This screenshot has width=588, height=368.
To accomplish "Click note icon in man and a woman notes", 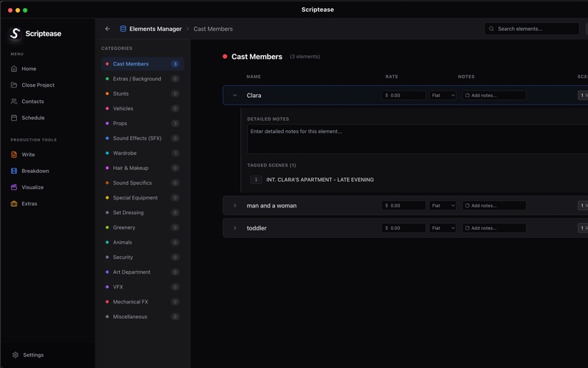I will pos(467,205).
